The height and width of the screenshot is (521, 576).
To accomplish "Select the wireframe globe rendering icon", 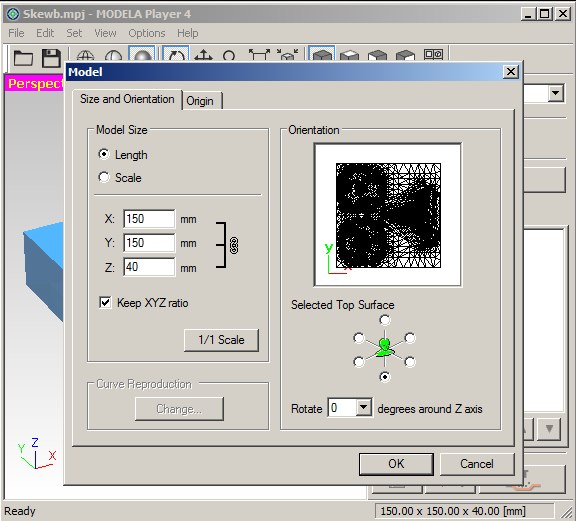I will tap(85, 55).
